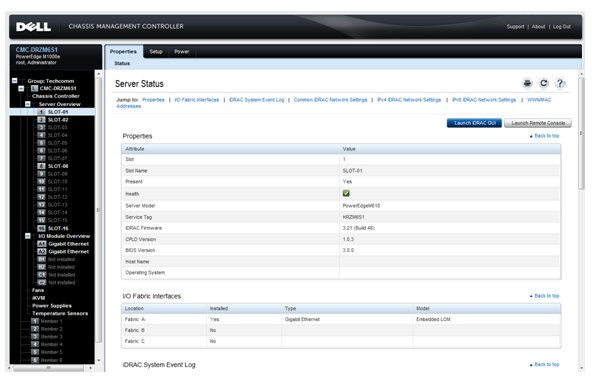
Task: Open the help question mark icon
Action: [x=560, y=83]
